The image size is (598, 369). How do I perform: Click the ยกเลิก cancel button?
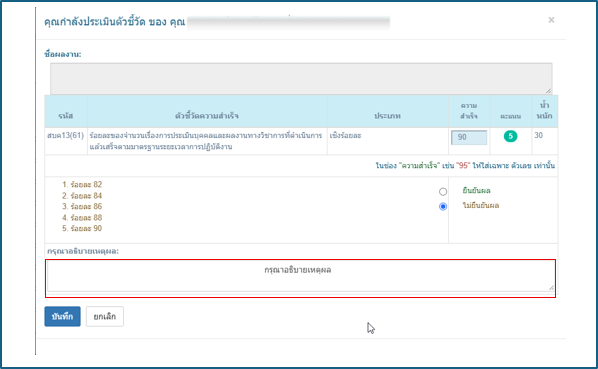pyautogui.click(x=105, y=316)
